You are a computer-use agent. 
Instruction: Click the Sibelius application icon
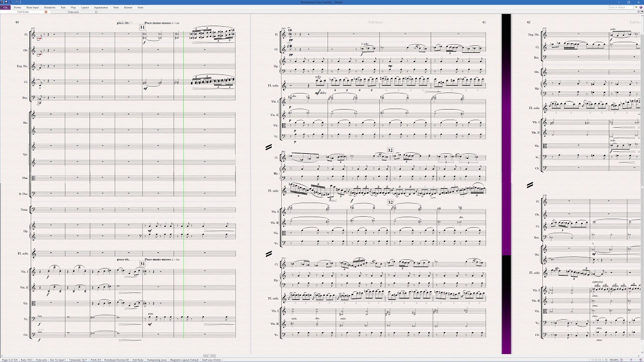coord(2,2)
